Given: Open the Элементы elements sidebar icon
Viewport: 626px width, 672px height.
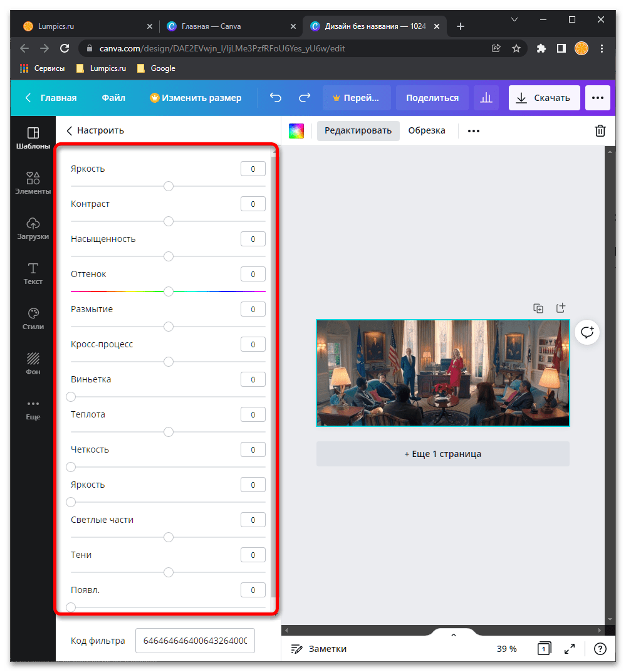Looking at the screenshot, I should click(x=33, y=183).
